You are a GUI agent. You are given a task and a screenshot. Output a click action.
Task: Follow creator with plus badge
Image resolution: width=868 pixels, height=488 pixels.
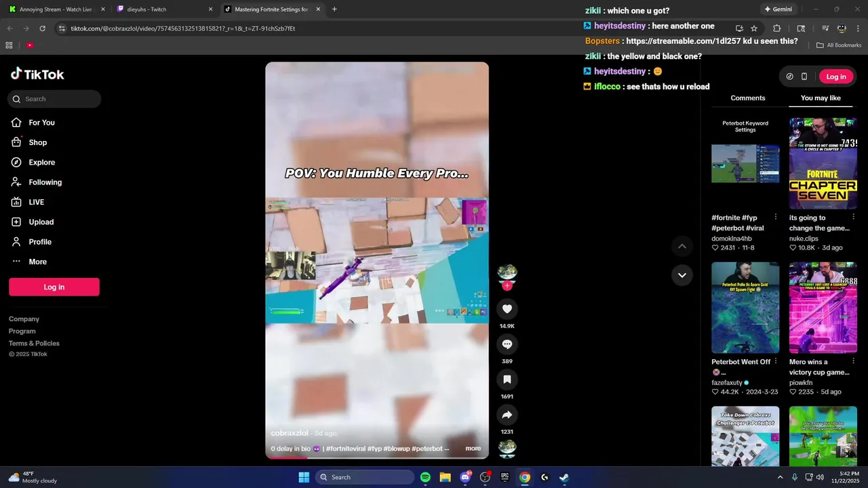[507, 286]
